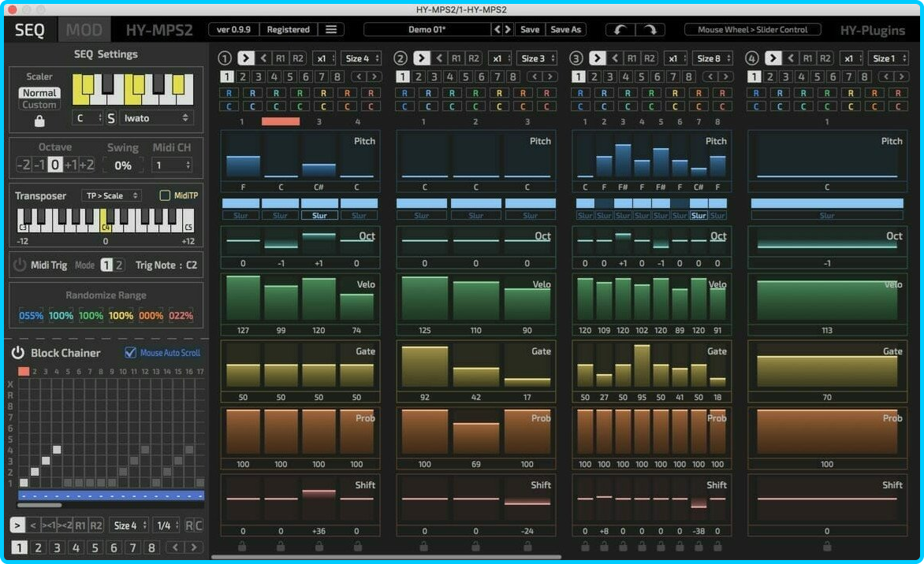Click the Save As button
The height and width of the screenshot is (564, 924).
click(x=566, y=29)
